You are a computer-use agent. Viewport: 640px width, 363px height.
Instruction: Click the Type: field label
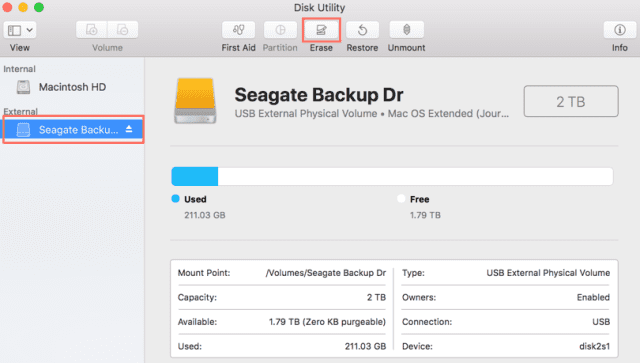[413, 273]
